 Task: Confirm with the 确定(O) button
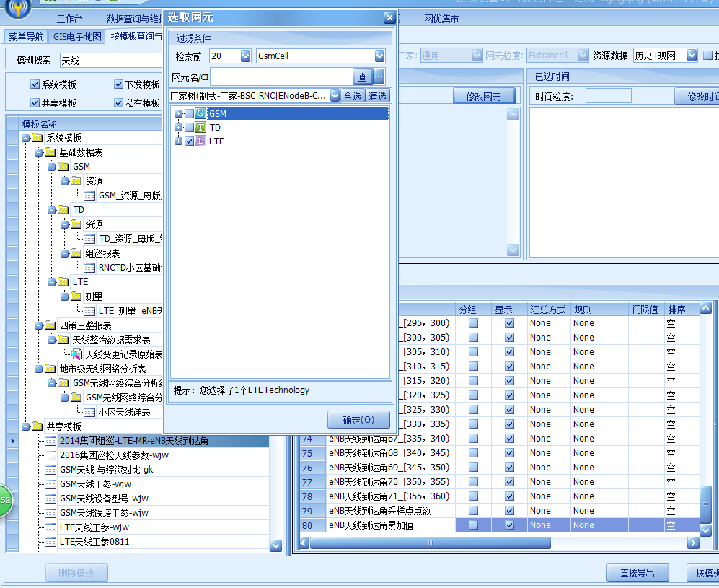point(358,420)
